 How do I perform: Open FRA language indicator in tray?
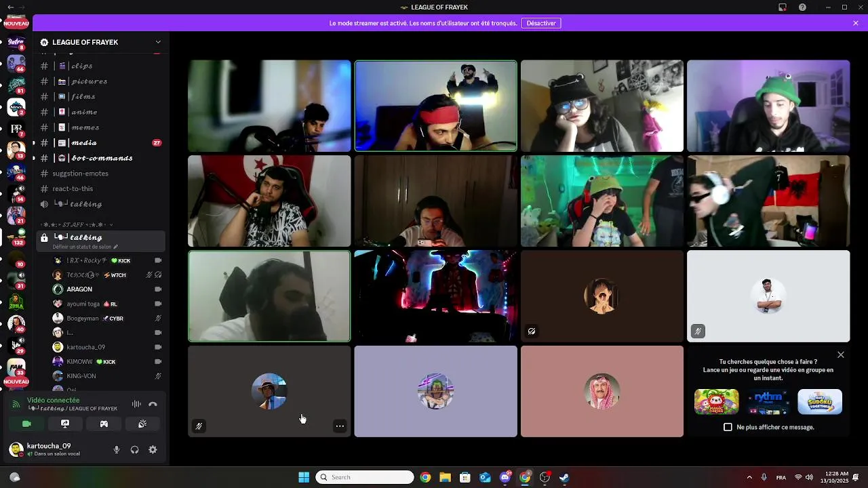click(x=781, y=477)
